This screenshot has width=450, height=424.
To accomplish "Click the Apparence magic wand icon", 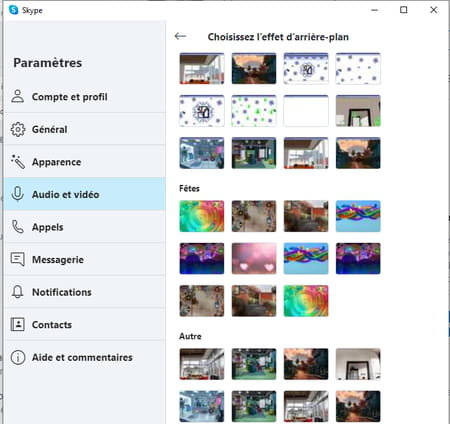I will coord(18,162).
